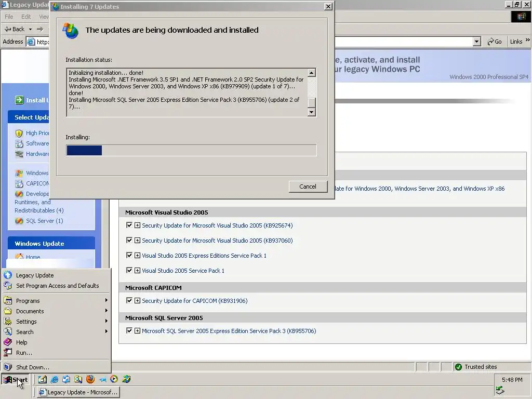The image size is (532, 399).
Task: Click the browser Forward arrow
Action: point(40,29)
